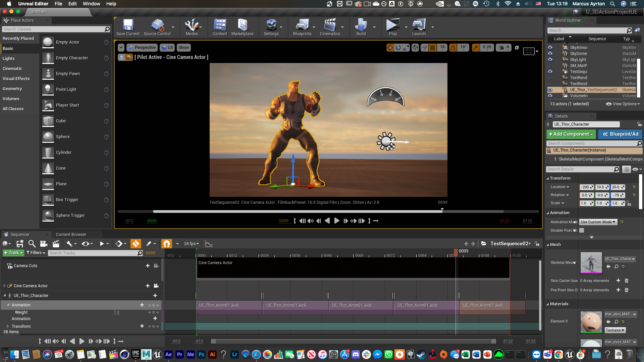Click the Show viewport button
644x362 pixels.
point(183,48)
